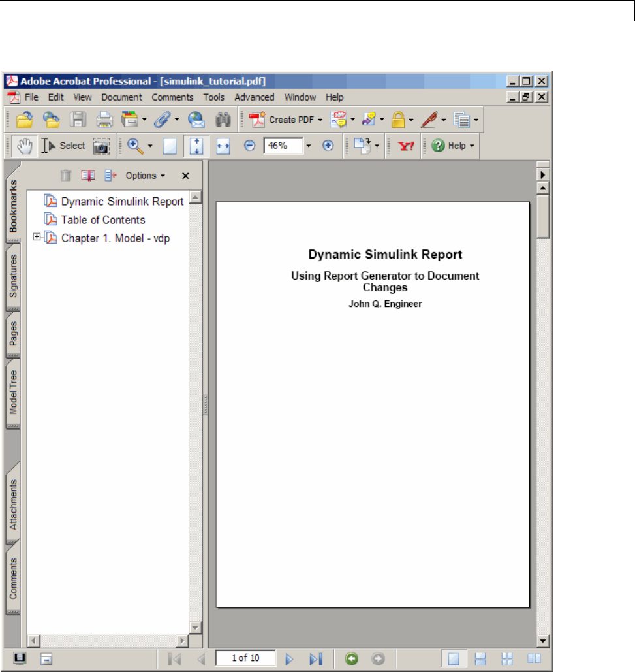Click the Fit Width arrows icon
Screen dimensions: 635x672
[x=223, y=146]
